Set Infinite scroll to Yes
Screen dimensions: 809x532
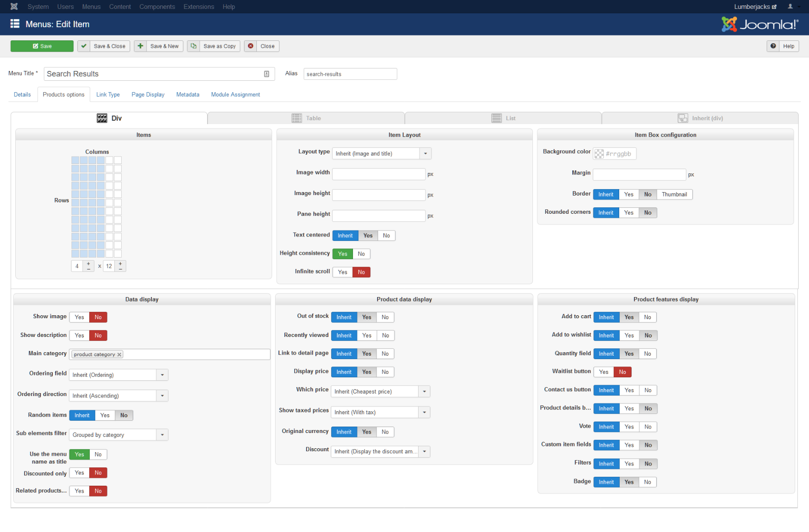[x=343, y=272]
